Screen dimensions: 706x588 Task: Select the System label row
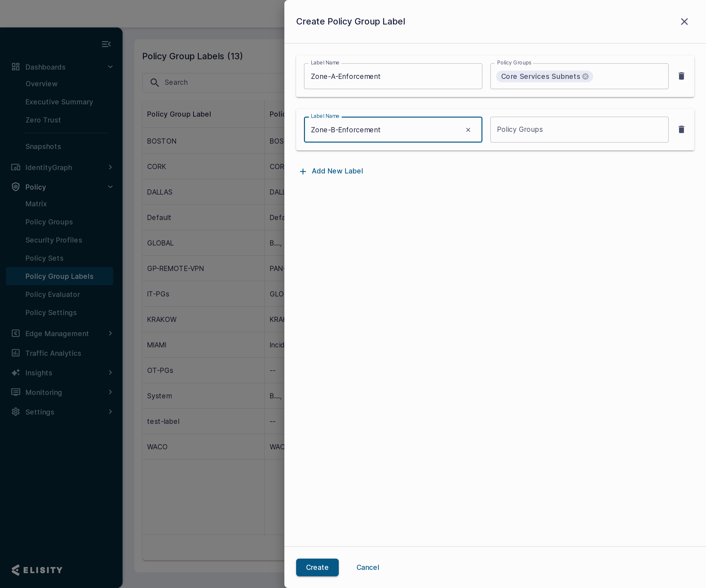pos(213,396)
